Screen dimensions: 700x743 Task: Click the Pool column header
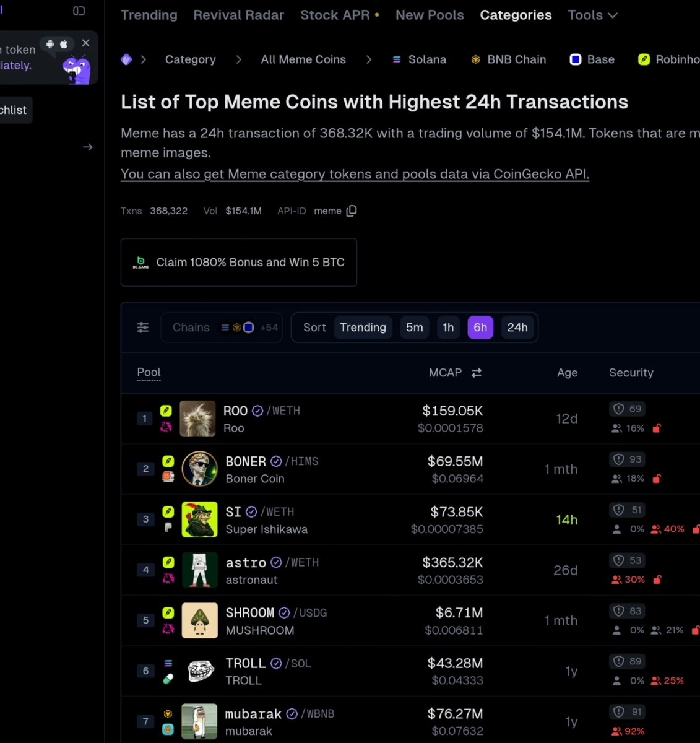click(149, 372)
